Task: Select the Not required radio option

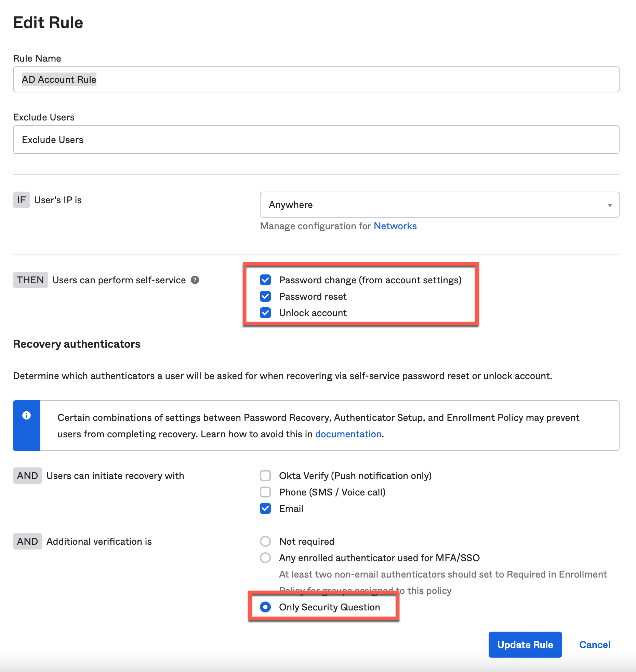Action: tap(265, 541)
